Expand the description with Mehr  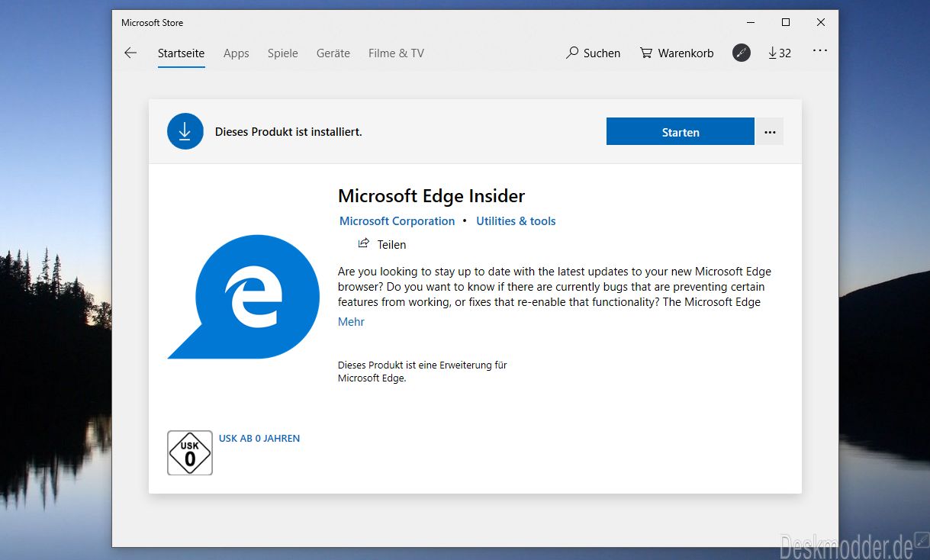(x=351, y=322)
